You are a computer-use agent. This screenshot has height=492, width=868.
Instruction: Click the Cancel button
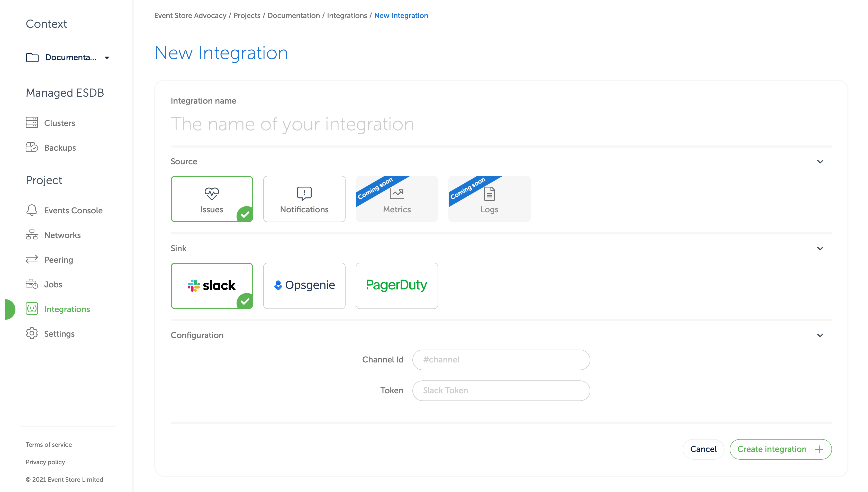703,449
